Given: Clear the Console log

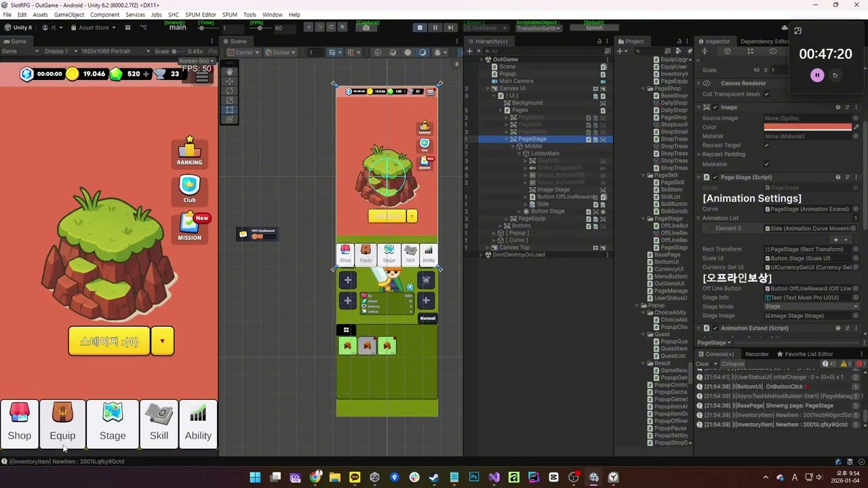Looking at the screenshot, I should [703, 364].
